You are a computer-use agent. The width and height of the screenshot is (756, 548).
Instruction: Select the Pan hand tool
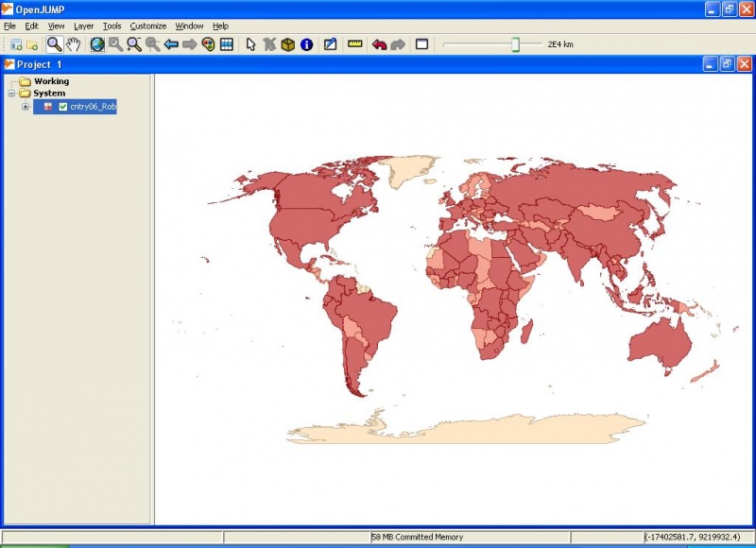[x=73, y=44]
